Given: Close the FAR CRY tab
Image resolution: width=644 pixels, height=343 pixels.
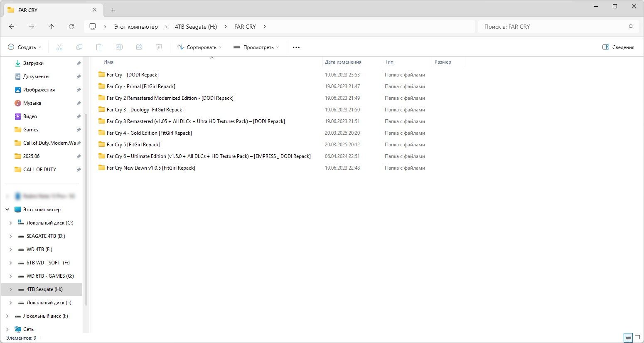Looking at the screenshot, I should (95, 10).
